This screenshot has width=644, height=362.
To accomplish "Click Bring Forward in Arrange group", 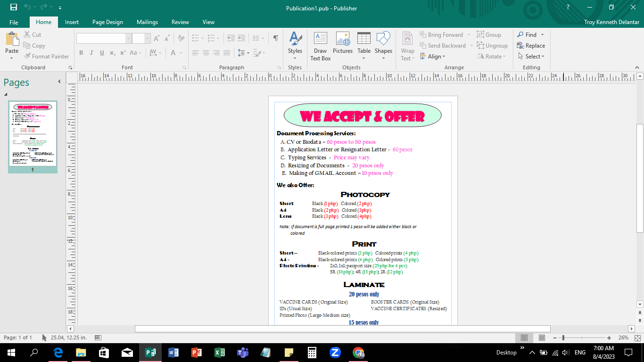I will point(441,35).
